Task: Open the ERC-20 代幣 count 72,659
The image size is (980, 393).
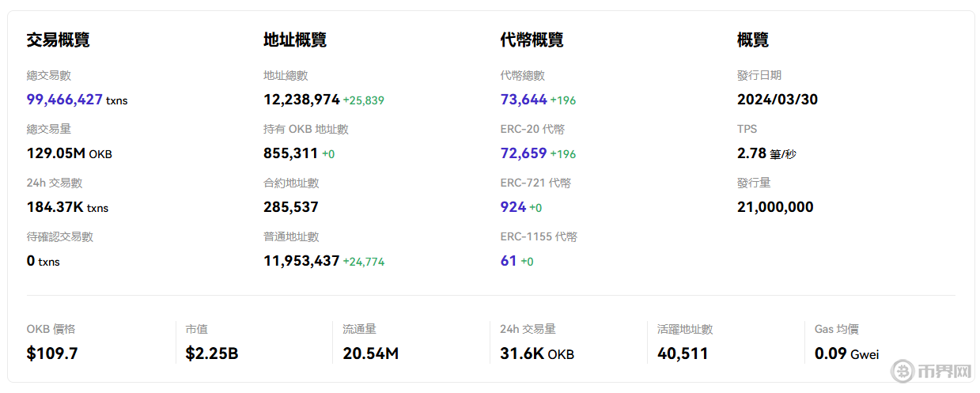Action: pyautogui.click(x=524, y=153)
